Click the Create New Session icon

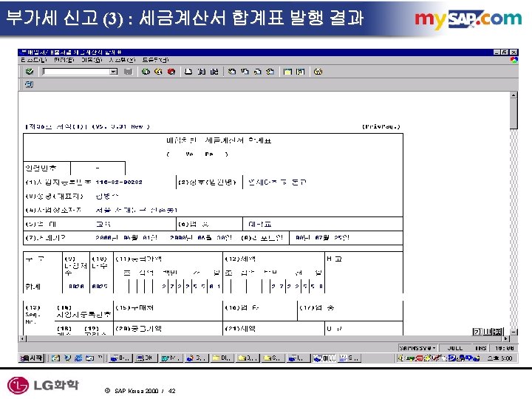coord(287,72)
